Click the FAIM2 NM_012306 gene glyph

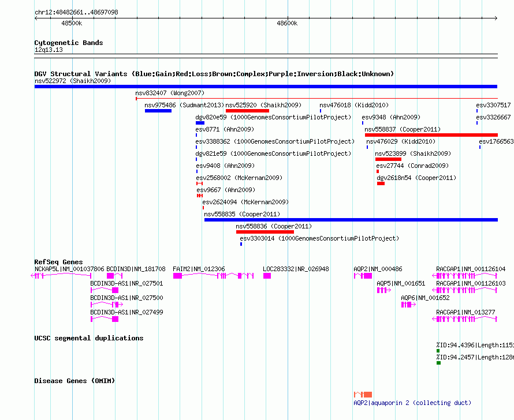(x=214, y=276)
